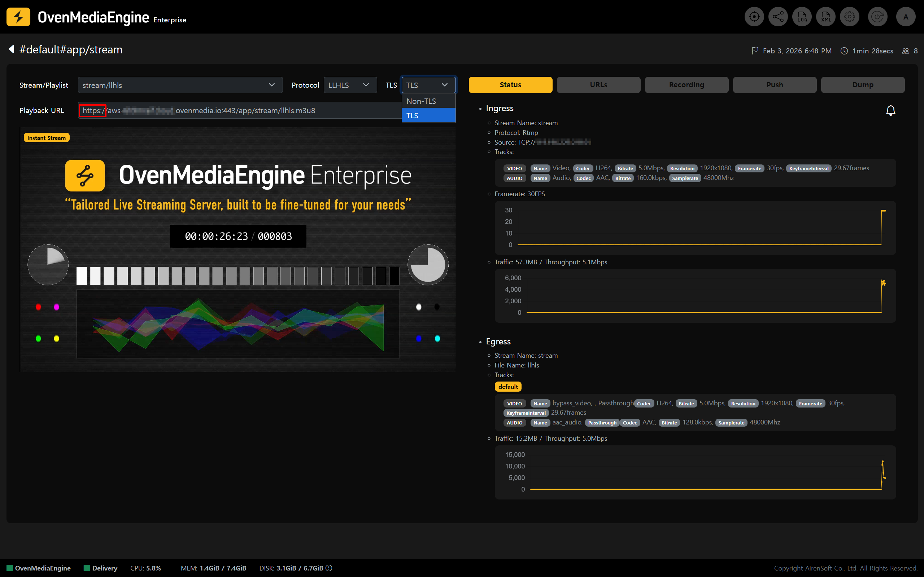Viewport: 924px width, 577px height.
Task: Open the LOG file viewer icon
Action: (x=802, y=17)
